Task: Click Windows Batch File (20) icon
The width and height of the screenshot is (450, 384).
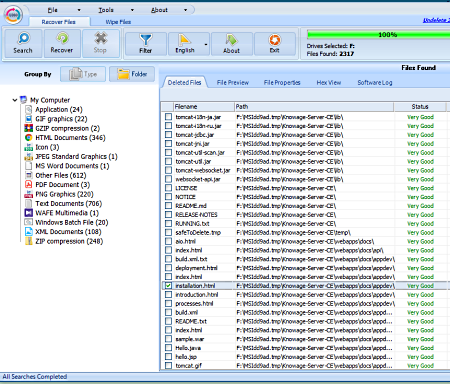Action: point(29,222)
